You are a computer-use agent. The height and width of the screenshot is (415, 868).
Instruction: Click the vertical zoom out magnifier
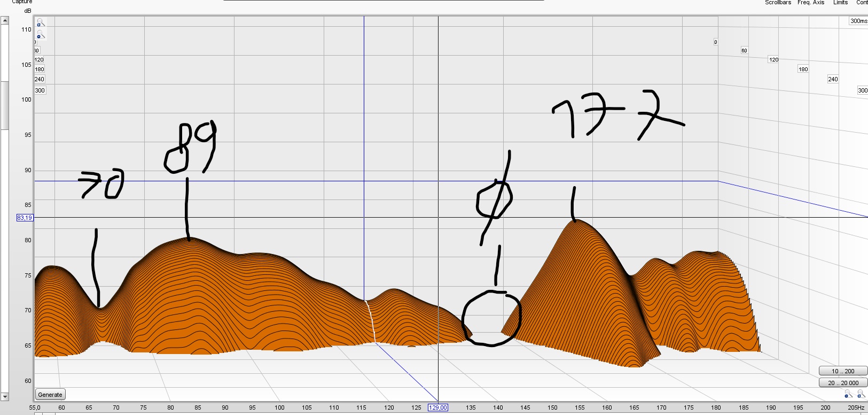pos(40,35)
